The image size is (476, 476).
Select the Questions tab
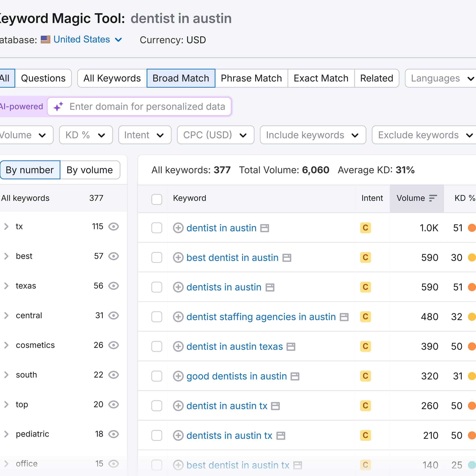(x=43, y=78)
